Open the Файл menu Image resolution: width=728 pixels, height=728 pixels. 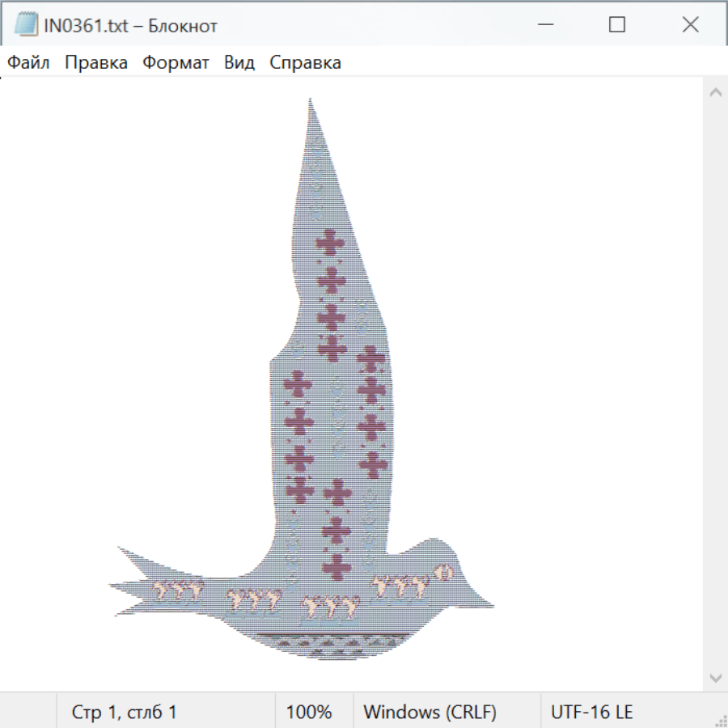pyautogui.click(x=28, y=63)
